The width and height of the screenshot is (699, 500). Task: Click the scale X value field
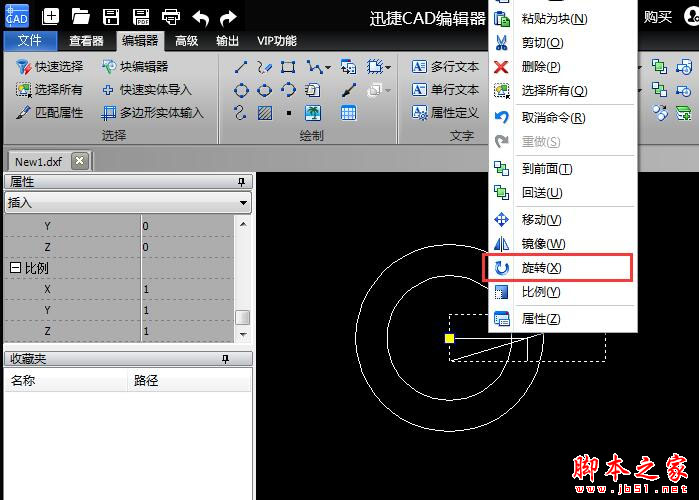coord(187,289)
